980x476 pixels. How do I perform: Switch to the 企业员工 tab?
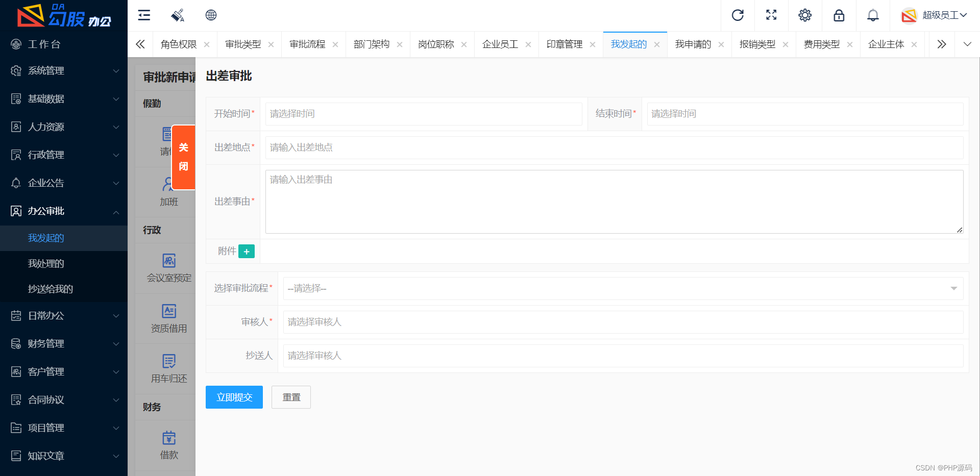coord(500,44)
